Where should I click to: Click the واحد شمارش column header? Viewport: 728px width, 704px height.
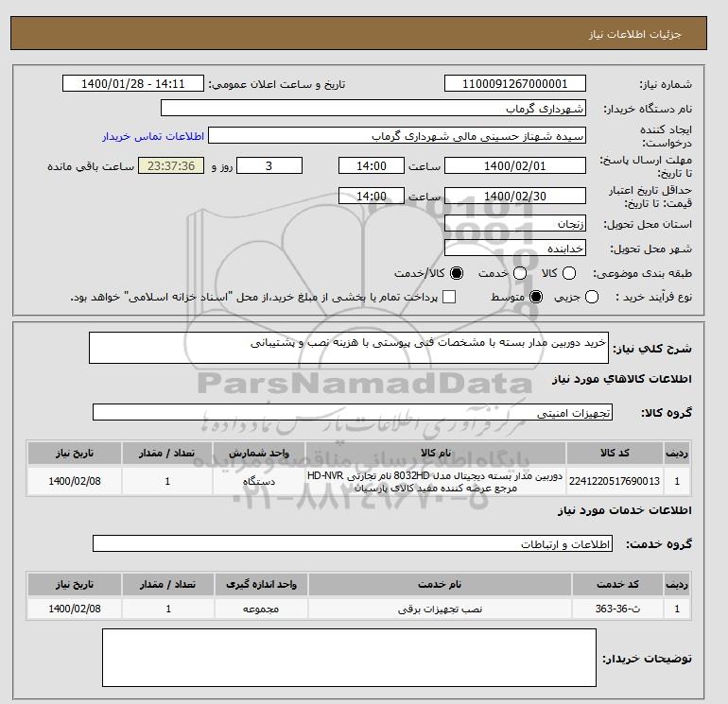click(x=259, y=453)
